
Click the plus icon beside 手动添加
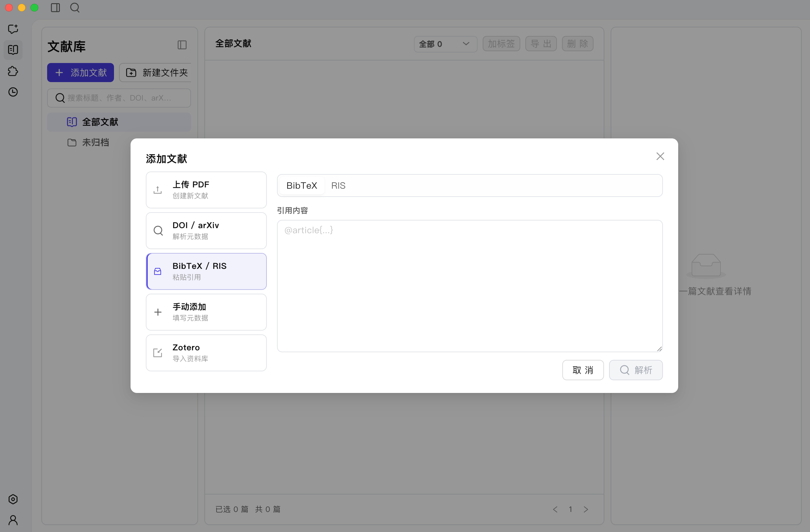pyautogui.click(x=158, y=312)
